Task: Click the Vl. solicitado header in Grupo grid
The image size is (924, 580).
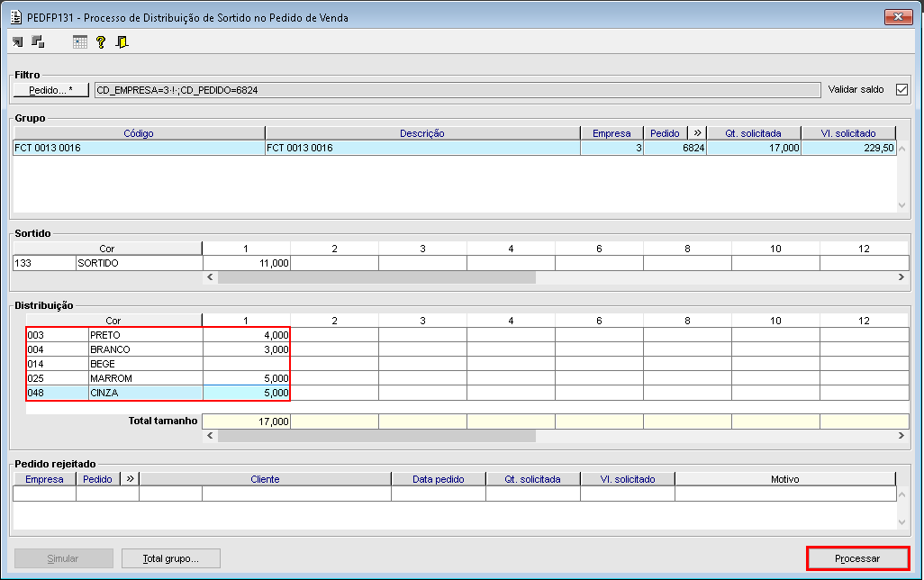Action: click(x=848, y=133)
